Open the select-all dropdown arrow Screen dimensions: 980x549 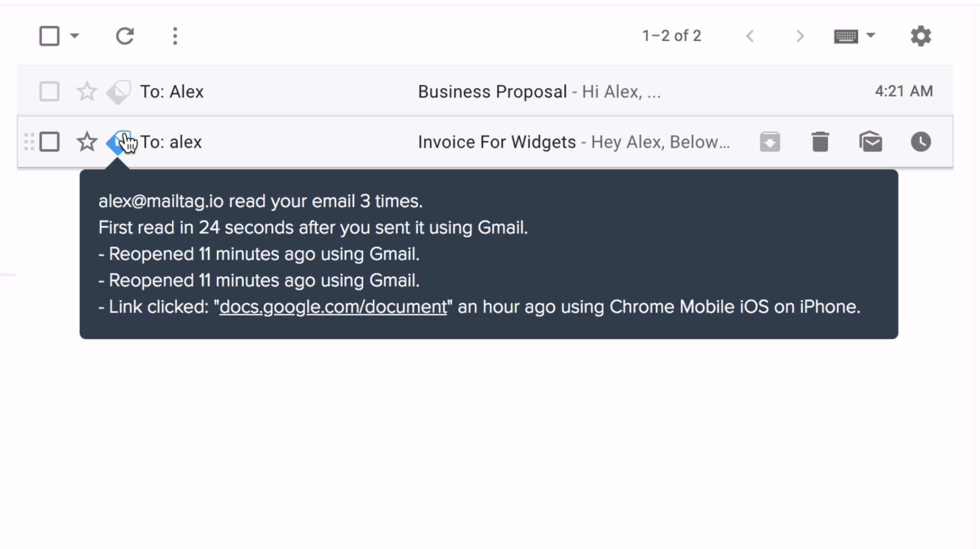click(74, 36)
